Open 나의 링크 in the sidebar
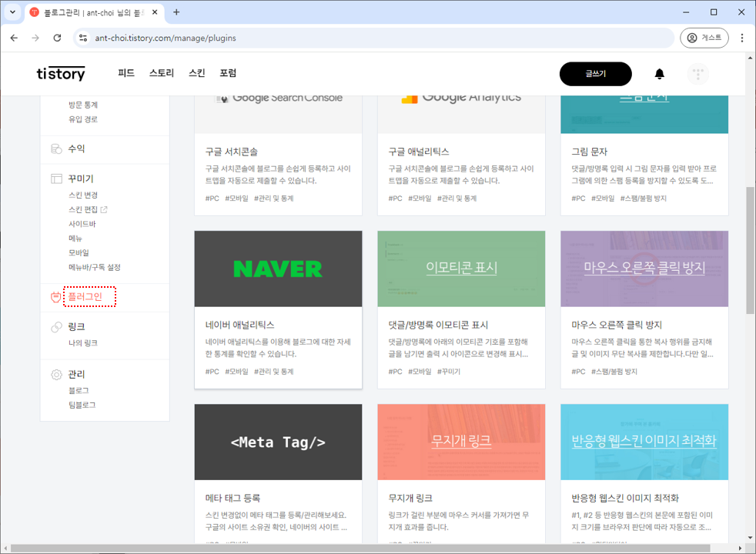The image size is (756, 554). click(83, 343)
